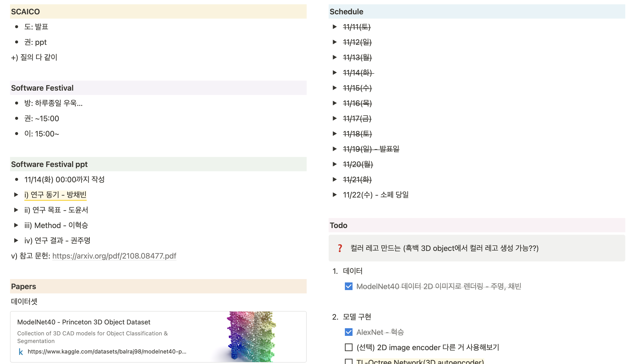Click the ModelNet40 point cloud thumbnail
Screen dimensions: 642x364
tap(251, 337)
